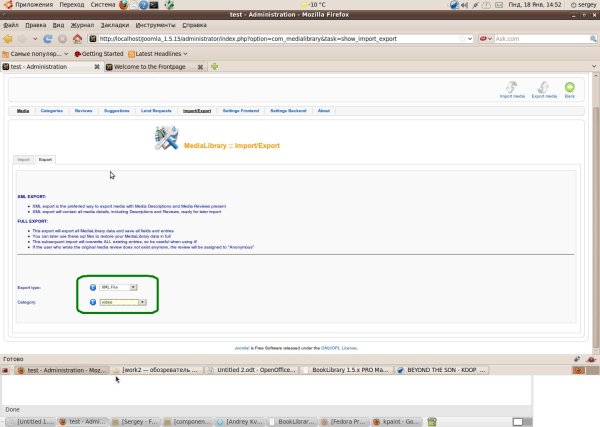Image resolution: width=600 pixels, height=427 pixels.
Task: Open the Settings Frontend menu item
Action: pyautogui.click(x=241, y=111)
